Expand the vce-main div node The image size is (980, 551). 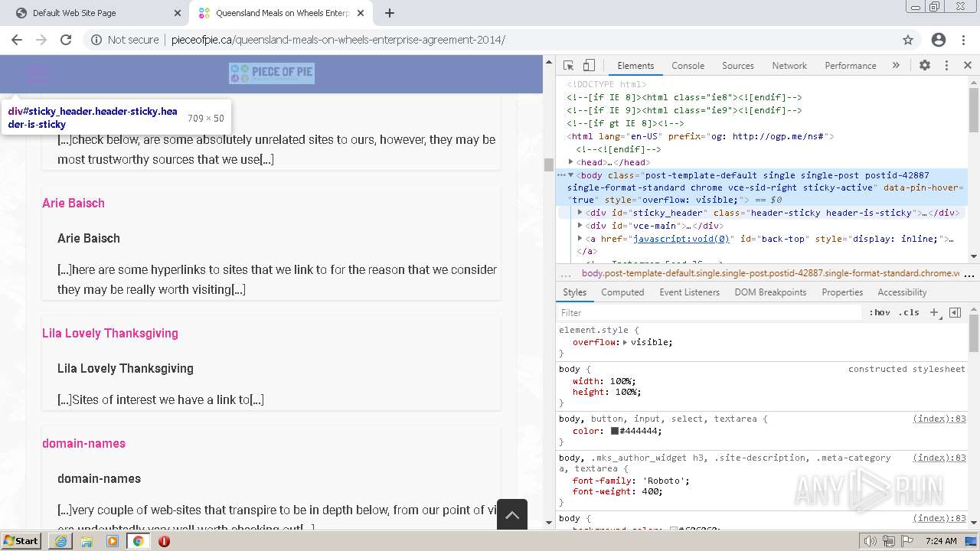coord(580,226)
